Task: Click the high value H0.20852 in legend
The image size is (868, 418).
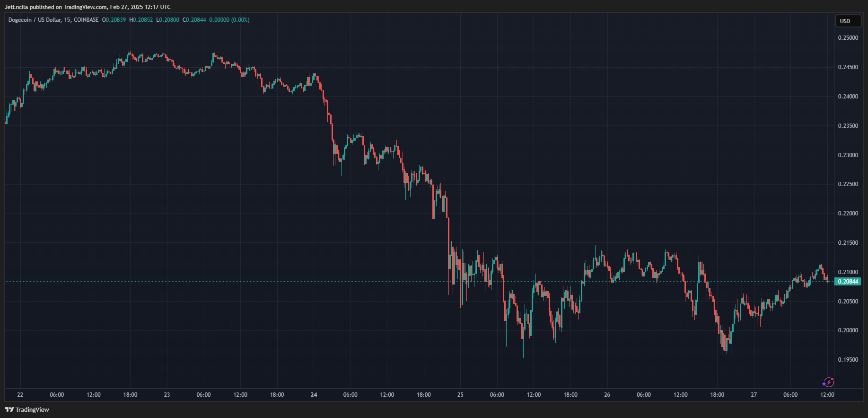Action: 141,20
